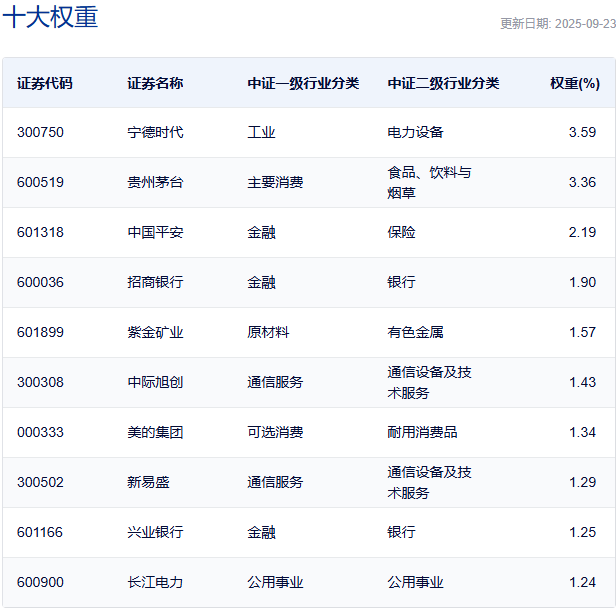Select the 长江电力 name cell
This screenshot has height=612, width=616.
pos(155,583)
